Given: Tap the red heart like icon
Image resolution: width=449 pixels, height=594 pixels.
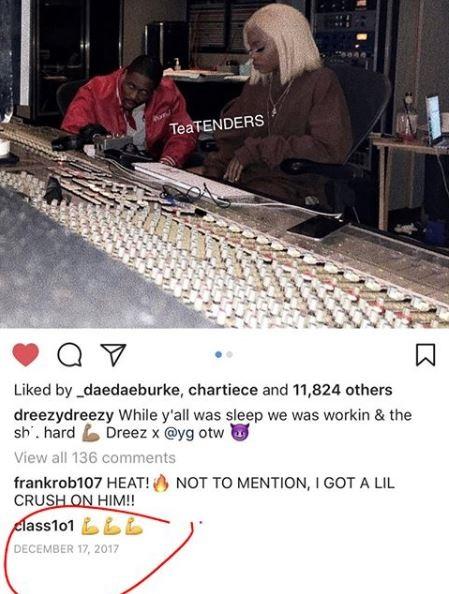Looking at the screenshot, I should pos(25,355).
